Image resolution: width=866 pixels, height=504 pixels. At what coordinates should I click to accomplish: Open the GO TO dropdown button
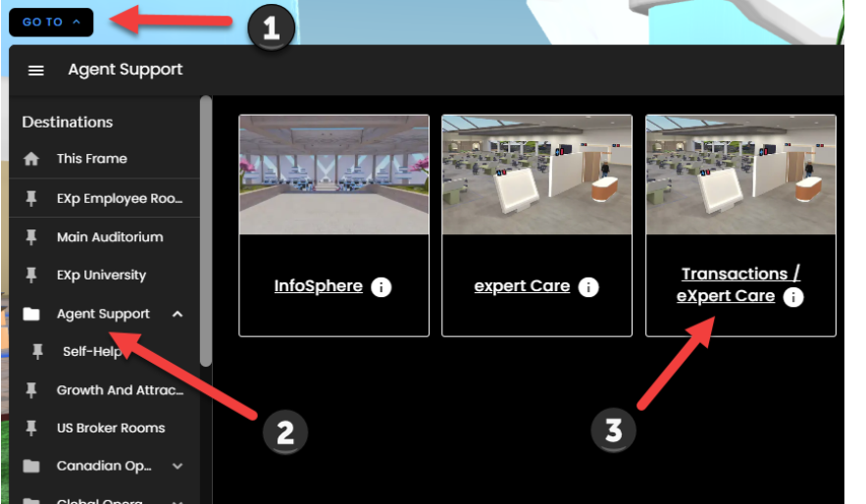(x=51, y=23)
